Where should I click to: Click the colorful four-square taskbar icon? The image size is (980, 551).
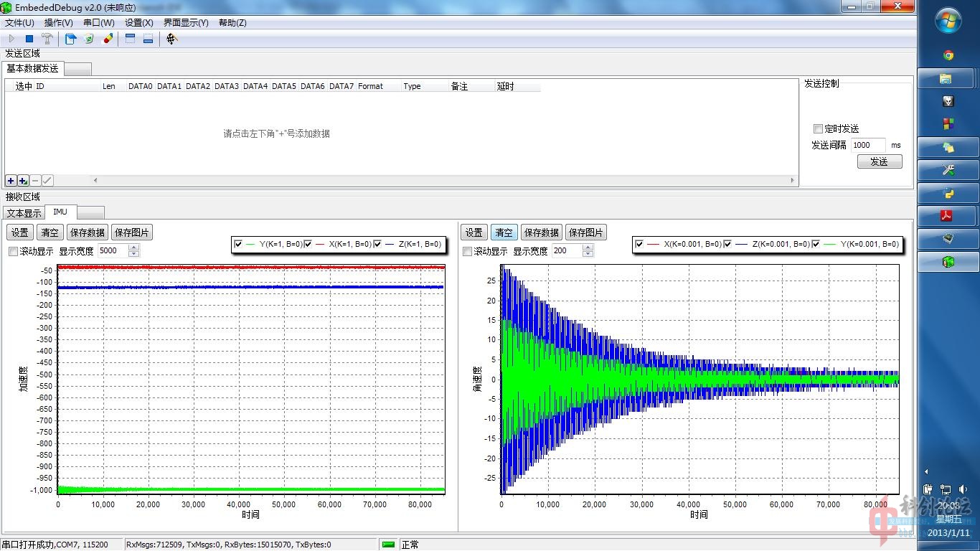point(948,124)
